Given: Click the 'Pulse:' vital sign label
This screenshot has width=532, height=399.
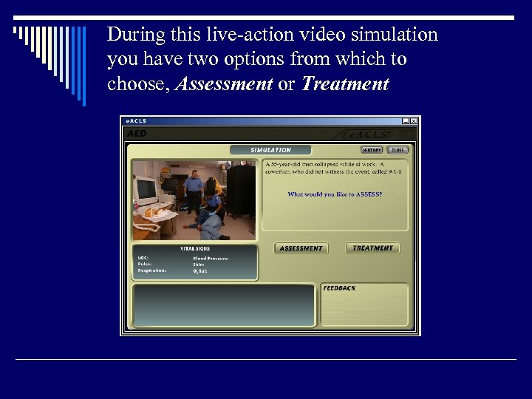Looking at the screenshot, I should click(145, 264).
